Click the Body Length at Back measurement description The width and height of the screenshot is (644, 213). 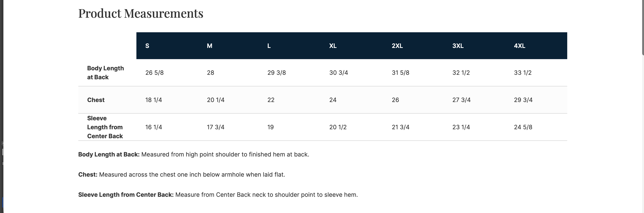[x=193, y=154]
